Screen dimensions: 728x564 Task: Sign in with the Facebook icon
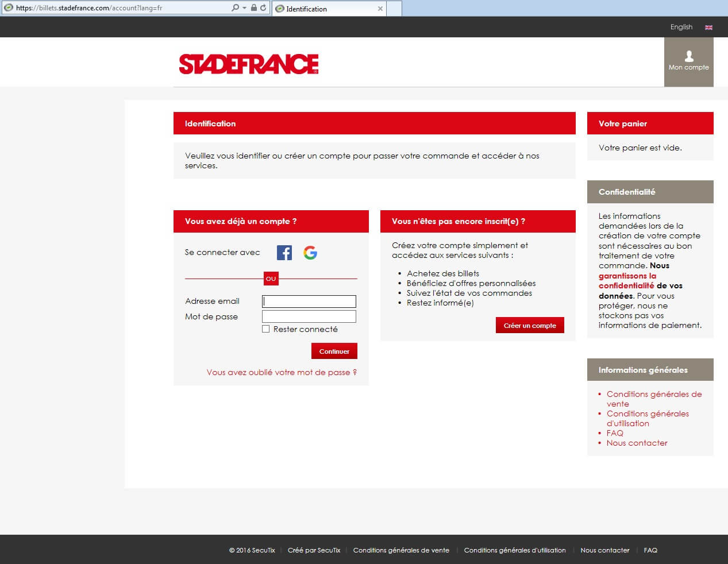coord(284,253)
